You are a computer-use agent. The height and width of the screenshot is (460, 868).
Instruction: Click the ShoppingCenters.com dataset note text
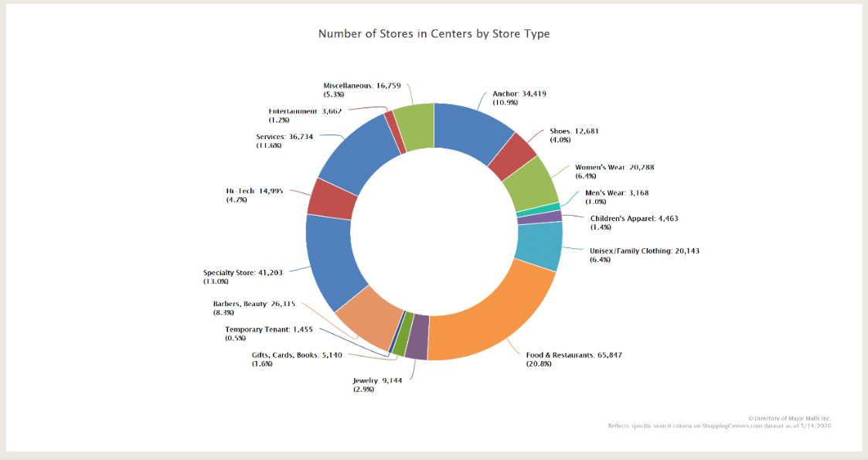(720, 425)
